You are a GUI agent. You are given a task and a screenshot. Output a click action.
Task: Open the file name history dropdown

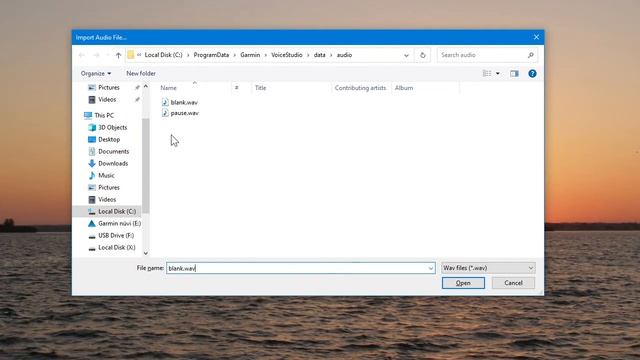[431, 268]
